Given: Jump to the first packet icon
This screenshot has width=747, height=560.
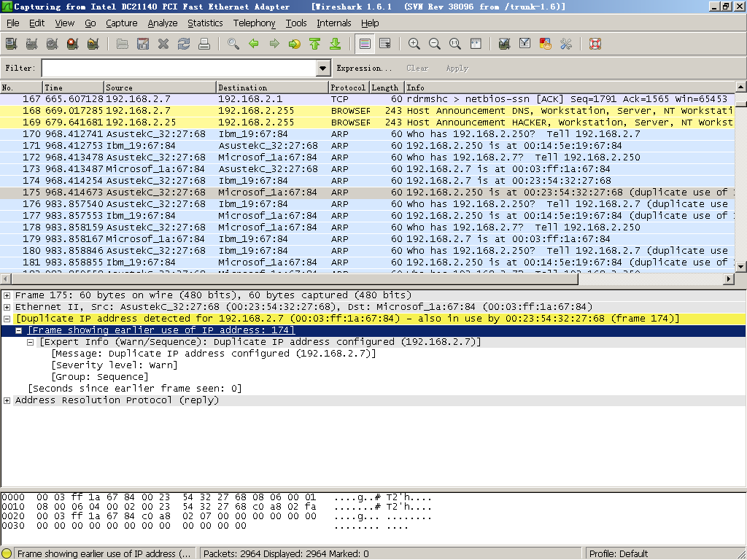Looking at the screenshot, I should pos(315,44).
